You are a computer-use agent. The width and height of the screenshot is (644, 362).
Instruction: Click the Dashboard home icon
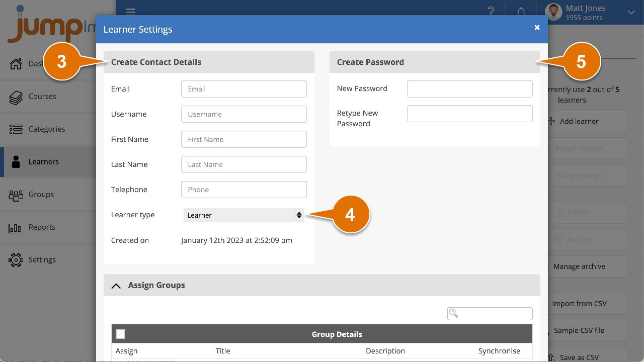16,63
